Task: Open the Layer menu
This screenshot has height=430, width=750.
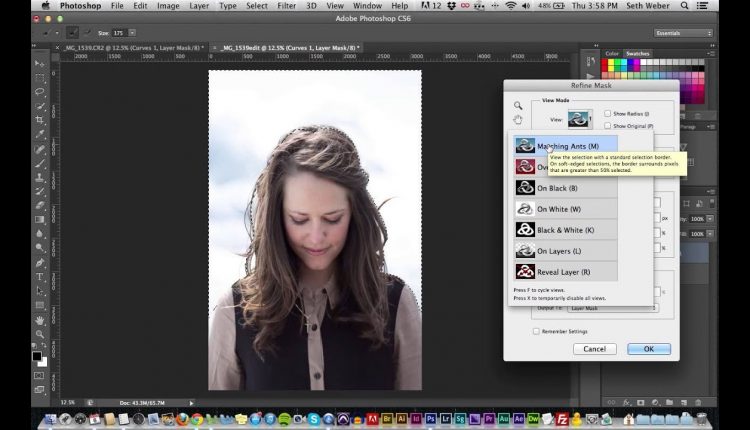Action: click(199, 6)
